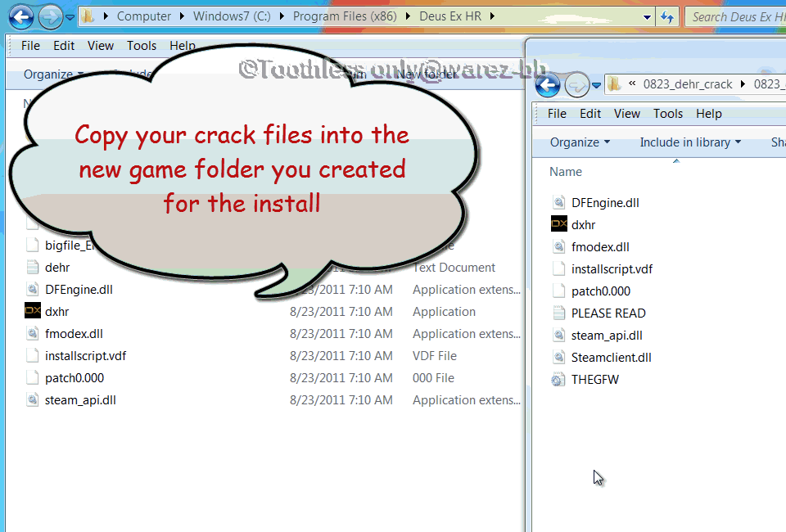Open Edit menu in crack folder window
Screen dimensions: 786x532
[x=590, y=114]
